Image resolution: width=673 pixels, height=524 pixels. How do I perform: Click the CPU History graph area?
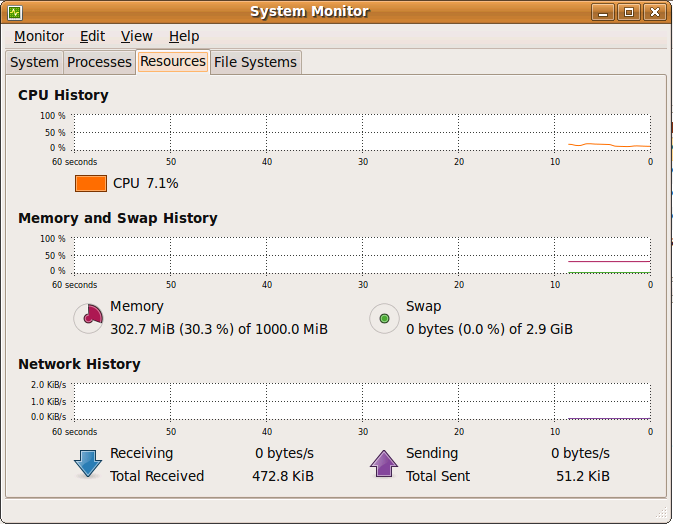pos(362,133)
